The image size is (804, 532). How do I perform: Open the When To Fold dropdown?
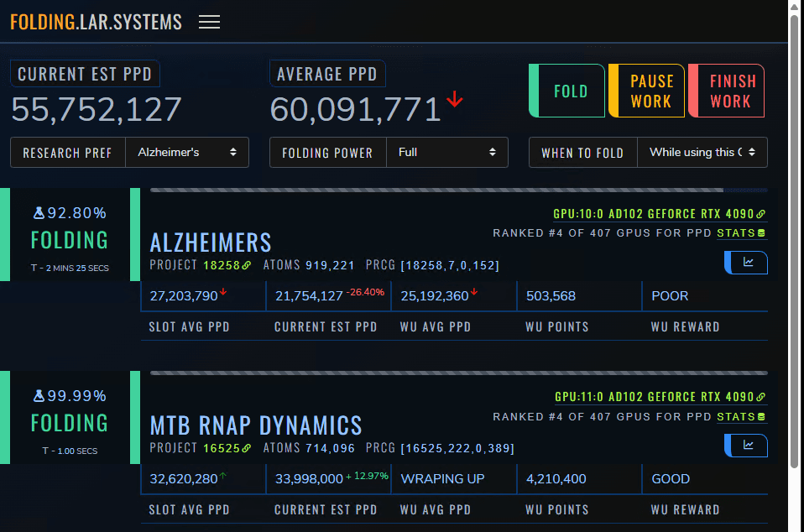pos(702,153)
